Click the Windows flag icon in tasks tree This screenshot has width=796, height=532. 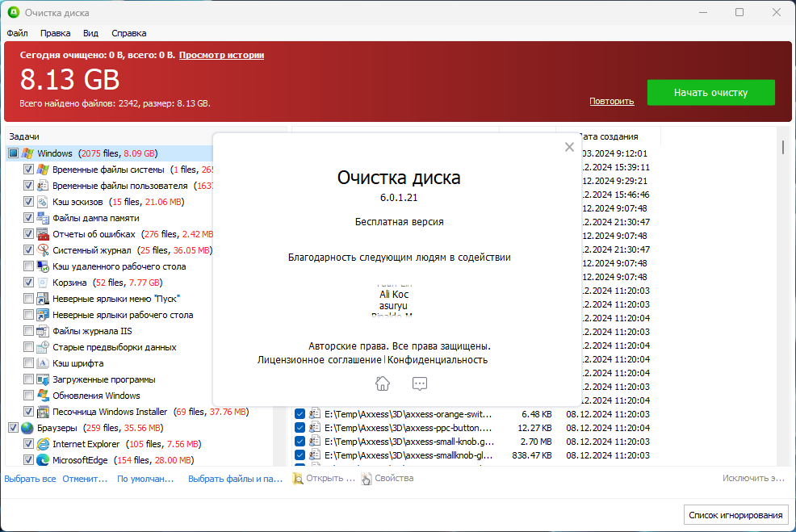(28, 153)
